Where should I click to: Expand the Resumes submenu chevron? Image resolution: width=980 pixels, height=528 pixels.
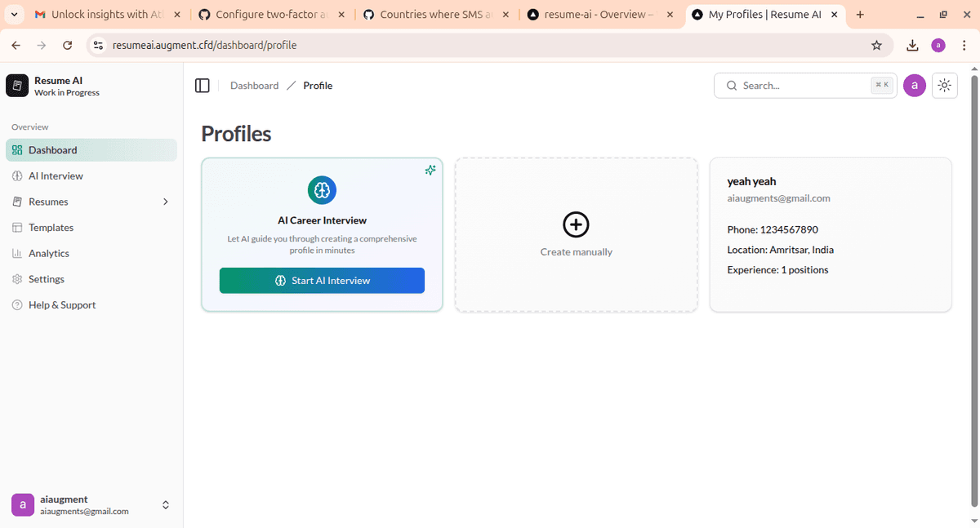[166, 202]
